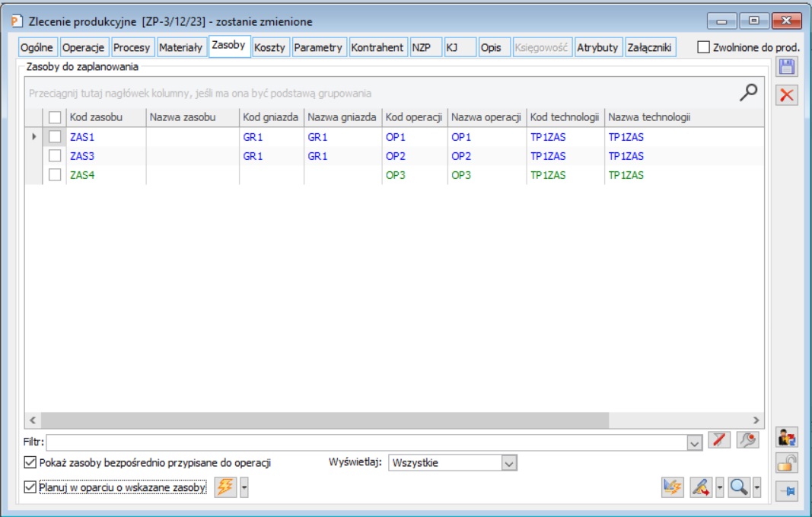Screen dimensions: 812x517
Task: Switch to the Operacje tab
Action: [x=84, y=47]
